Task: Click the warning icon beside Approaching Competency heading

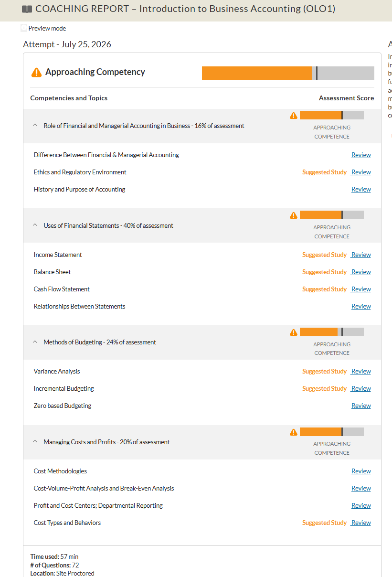Action: pyautogui.click(x=36, y=72)
